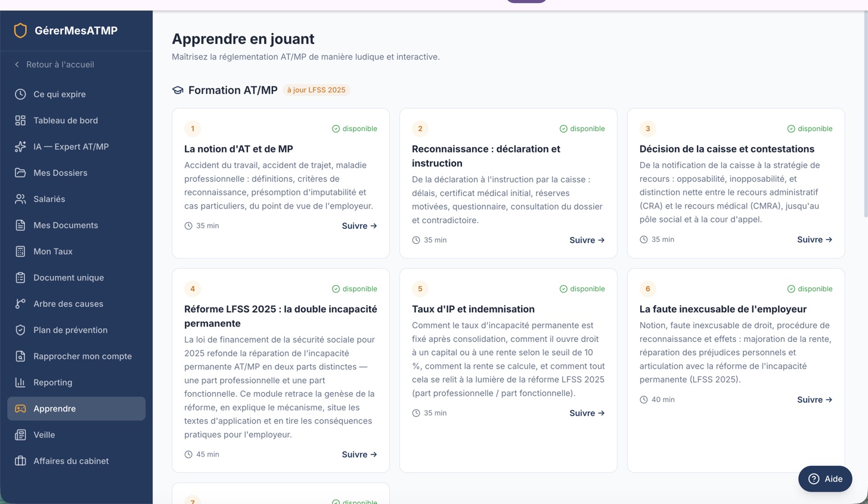The height and width of the screenshot is (504, 868).
Task: Navigate to Mes Dossiers
Action: tap(76, 173)
